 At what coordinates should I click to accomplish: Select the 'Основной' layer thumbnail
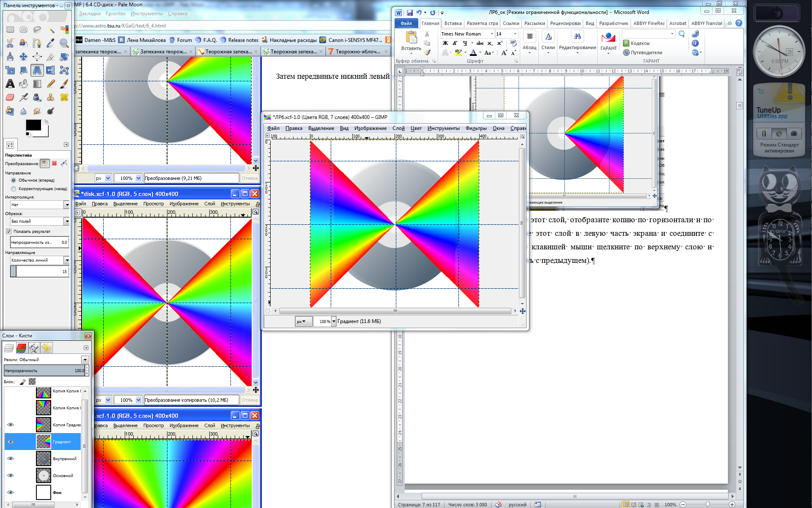[x=43, y=475]
